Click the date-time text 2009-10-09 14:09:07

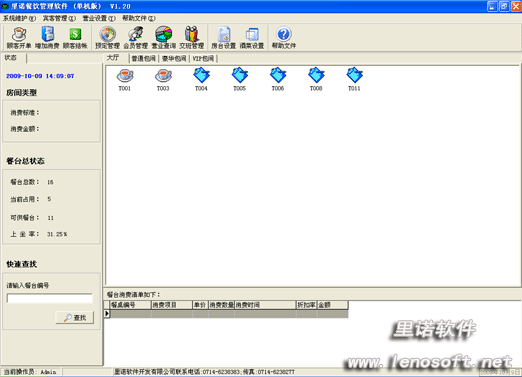pos(40,76)
